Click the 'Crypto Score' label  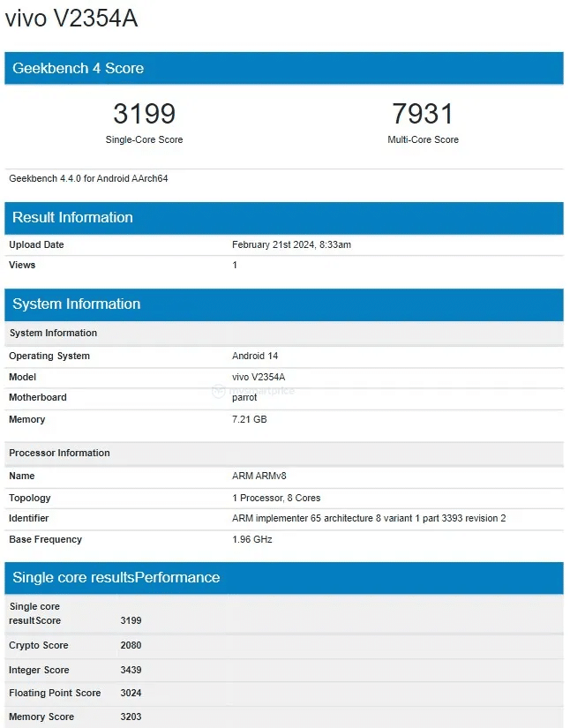tap(39, 645)
